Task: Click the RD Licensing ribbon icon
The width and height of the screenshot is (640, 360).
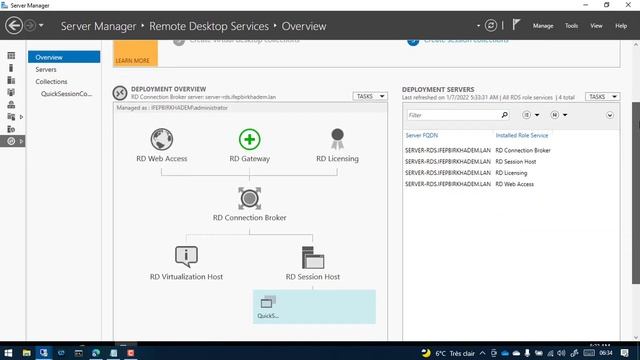Action: point(337,139)
